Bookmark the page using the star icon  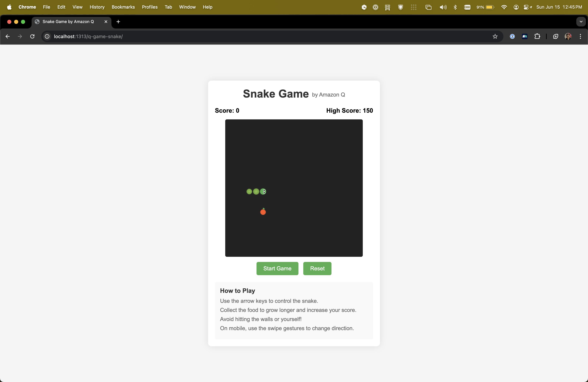tap(495, 37)
